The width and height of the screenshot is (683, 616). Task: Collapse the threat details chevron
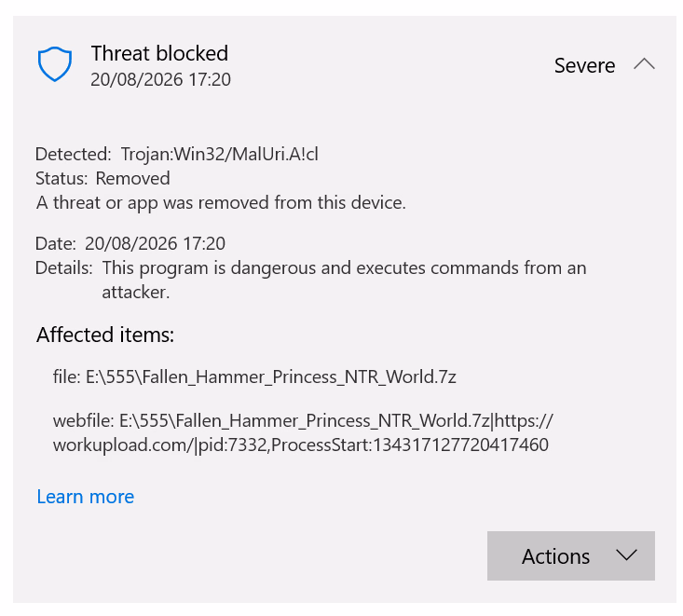[x=644, y=64]
